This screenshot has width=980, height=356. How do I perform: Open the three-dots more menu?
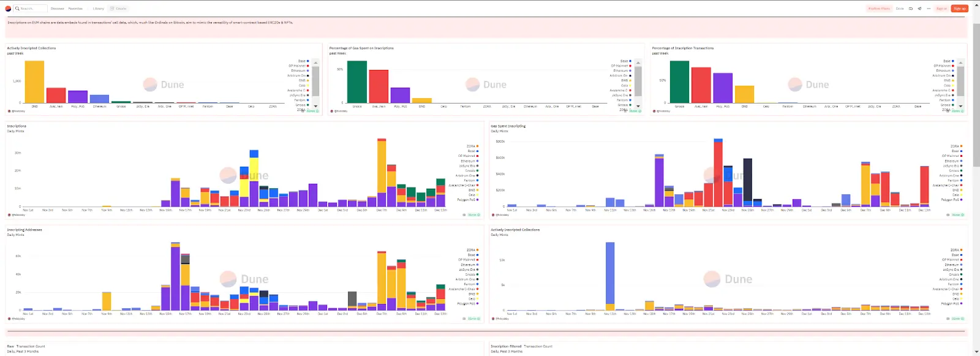click(929, 9)
